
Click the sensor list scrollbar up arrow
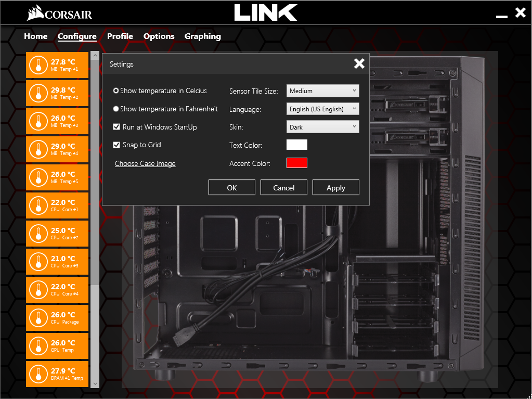click(95, 55)
